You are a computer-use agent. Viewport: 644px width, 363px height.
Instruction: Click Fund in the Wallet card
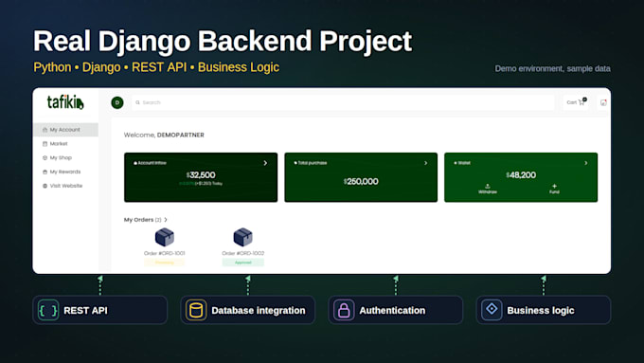click(x=554, y=190)
